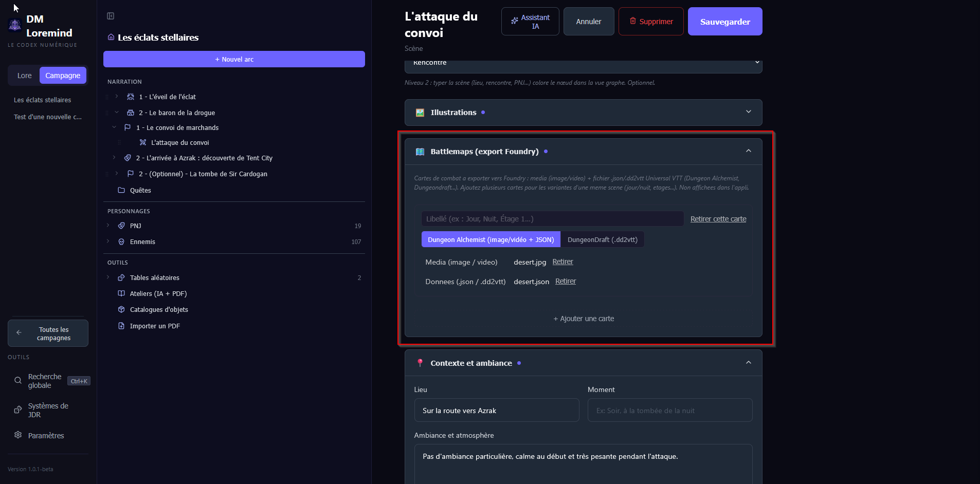
Task: Open Recherche globale magnifier icon
Action: click(18, 381)
